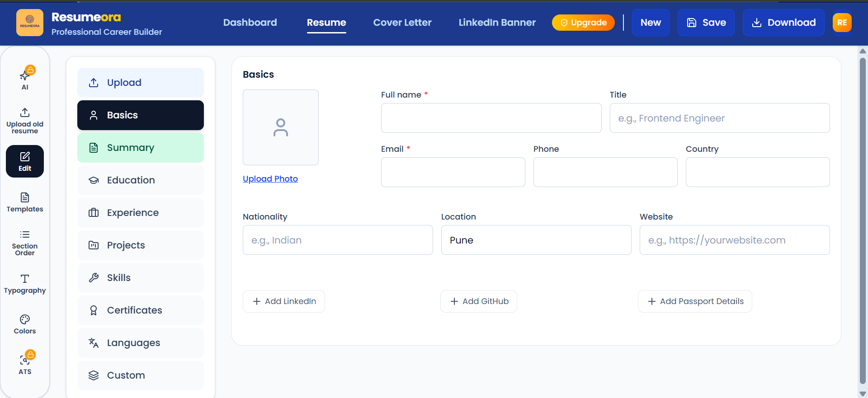Click the scrollbar down arrow

pos(863,394)
